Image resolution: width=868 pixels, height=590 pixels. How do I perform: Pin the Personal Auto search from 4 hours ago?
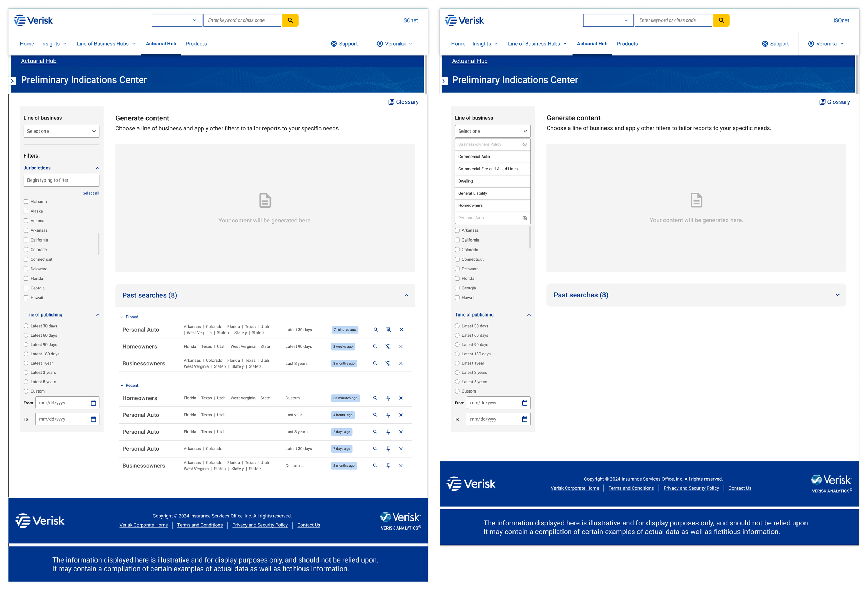(x=388, y=415)
